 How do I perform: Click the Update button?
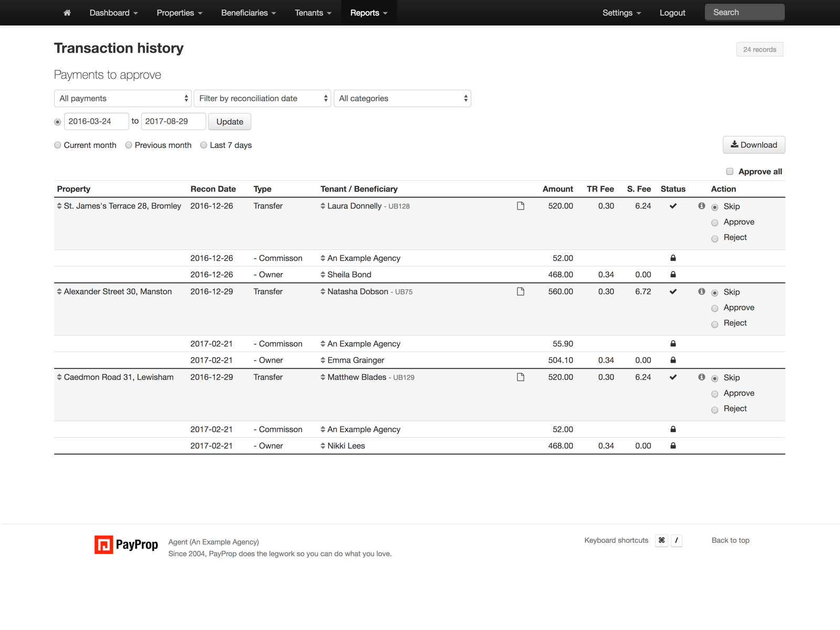(230, 121)
